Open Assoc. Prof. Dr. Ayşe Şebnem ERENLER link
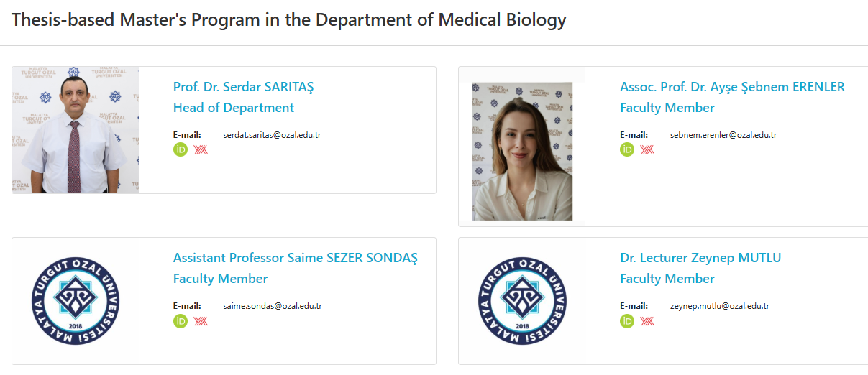This screenshot has width=868, height=375. (732, 87)
